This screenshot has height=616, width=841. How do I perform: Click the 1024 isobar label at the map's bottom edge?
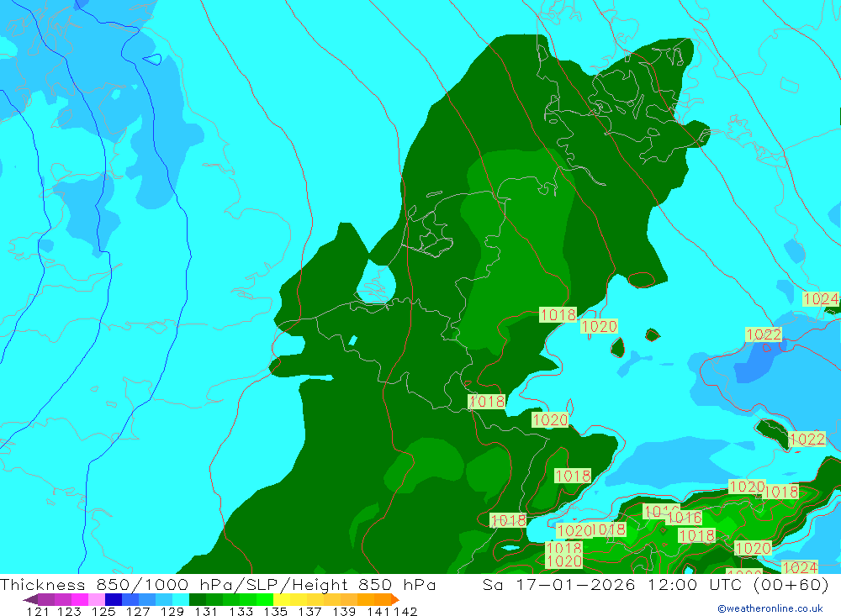tap(800, 567)
